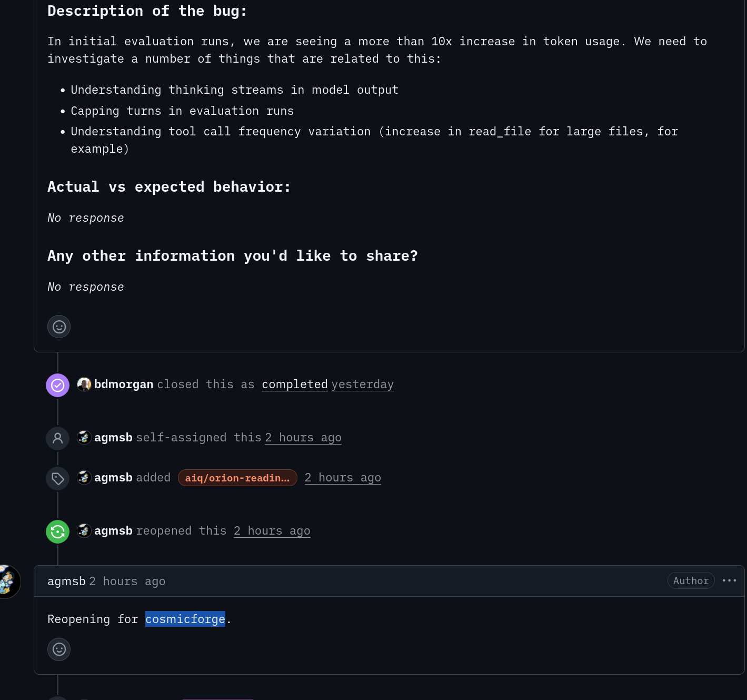This screenshot has width=747, height=700.
Task: Click the green reopened status icon
Action: (x=58, y=531)
